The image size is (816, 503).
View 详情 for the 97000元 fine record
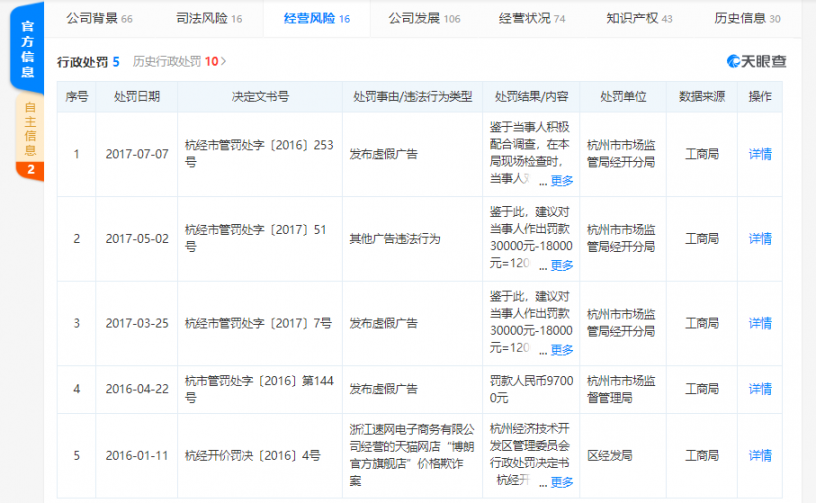click(x=760, y=389)
